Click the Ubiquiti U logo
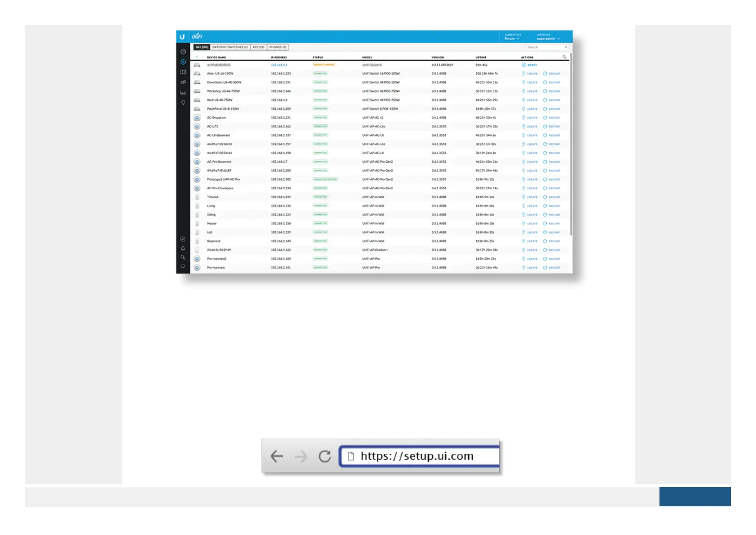Screen dimensions: 756x535 (182, 36)
